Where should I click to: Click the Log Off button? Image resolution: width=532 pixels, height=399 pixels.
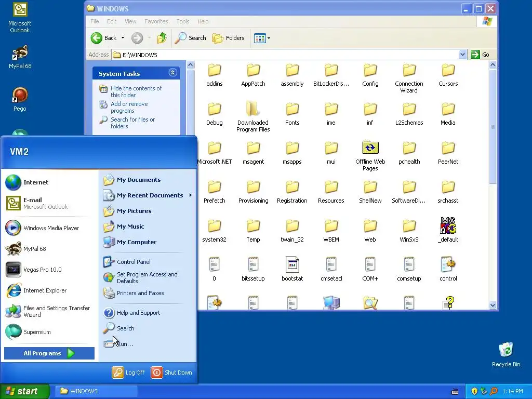[x=129, y=373]
